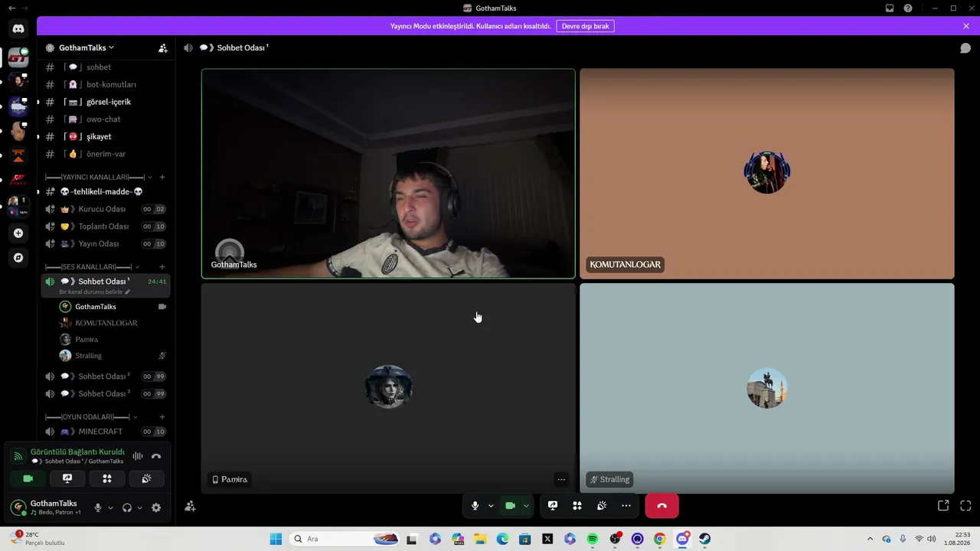End call with red hang-up button

[x=662, y=505]
